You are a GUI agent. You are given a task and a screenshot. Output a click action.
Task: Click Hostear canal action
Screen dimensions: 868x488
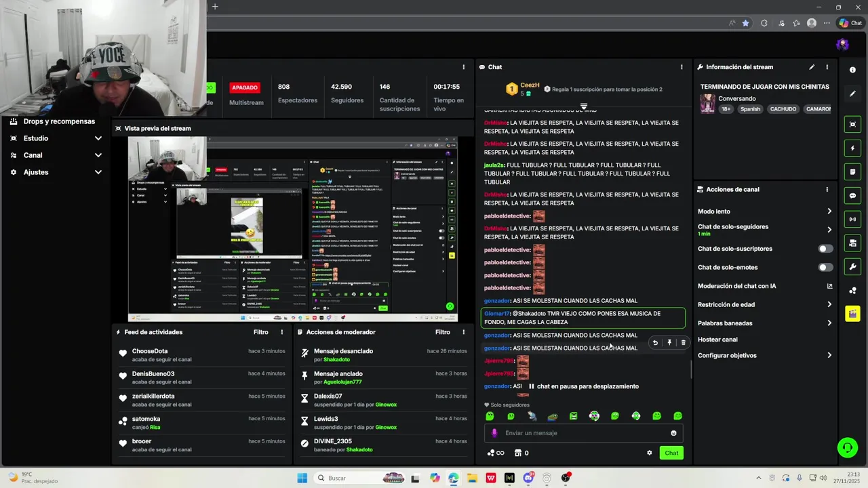click(x=717, y=340)
